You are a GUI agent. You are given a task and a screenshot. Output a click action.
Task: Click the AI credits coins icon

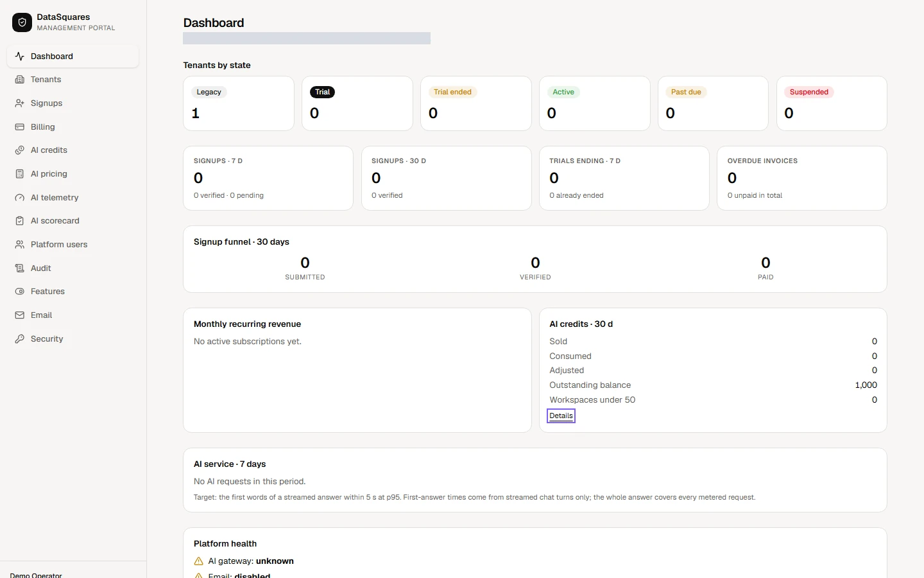[20, 150]
